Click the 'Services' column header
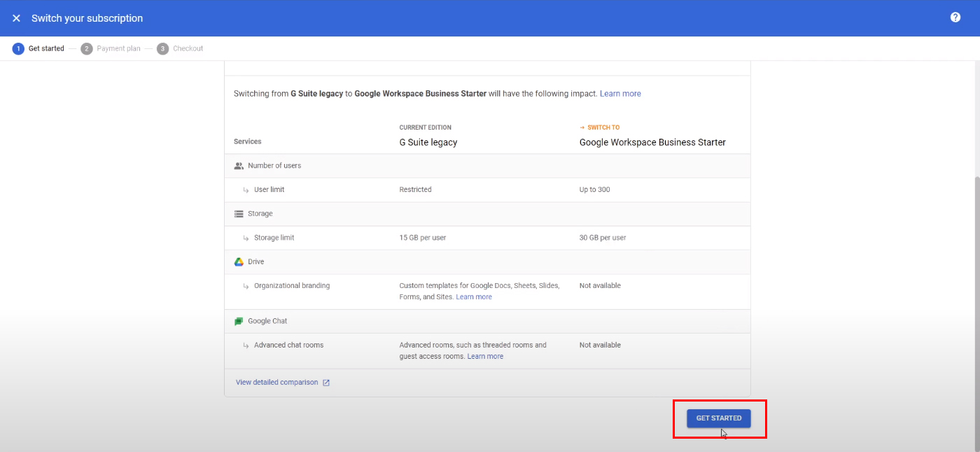This screenshot has height=452, width=980. coord(248,142)
